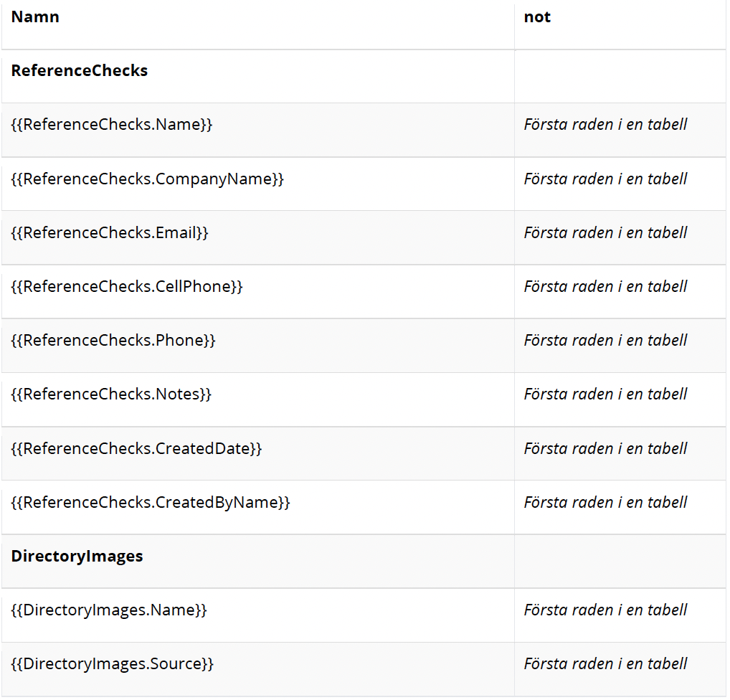Click the DirectoryImages section heading
730x700 pixels.
click(x=77, y=556)
